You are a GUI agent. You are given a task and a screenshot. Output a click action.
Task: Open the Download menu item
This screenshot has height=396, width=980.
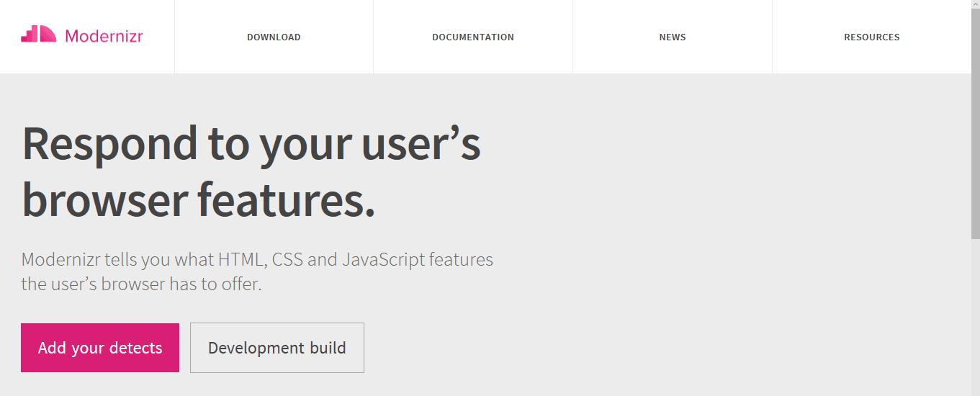274,37
